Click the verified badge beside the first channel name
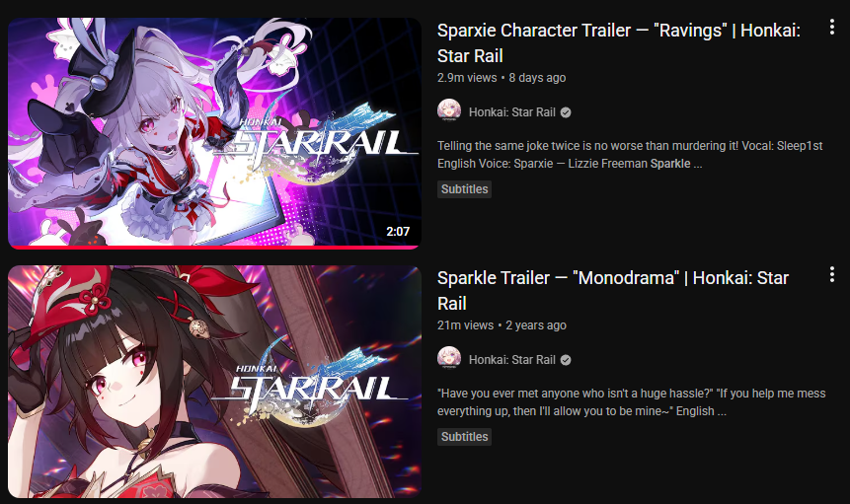The image size is (850, 504). click(566, 112)
